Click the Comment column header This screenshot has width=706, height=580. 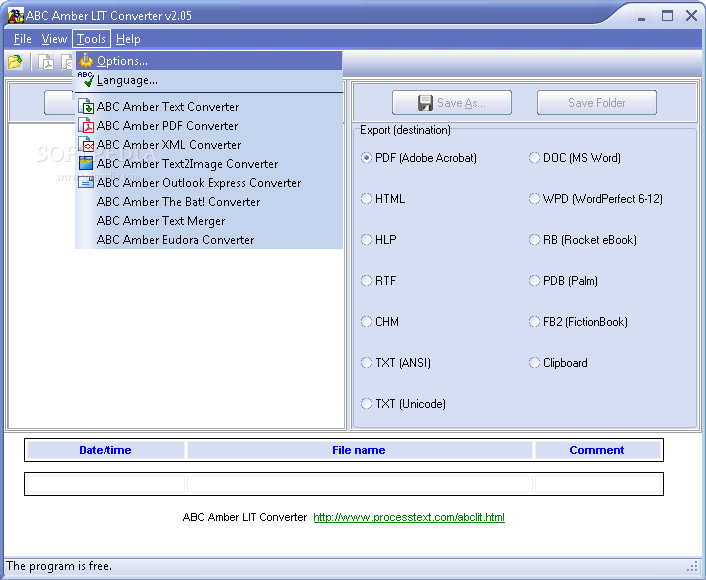(x=597, y=450)
